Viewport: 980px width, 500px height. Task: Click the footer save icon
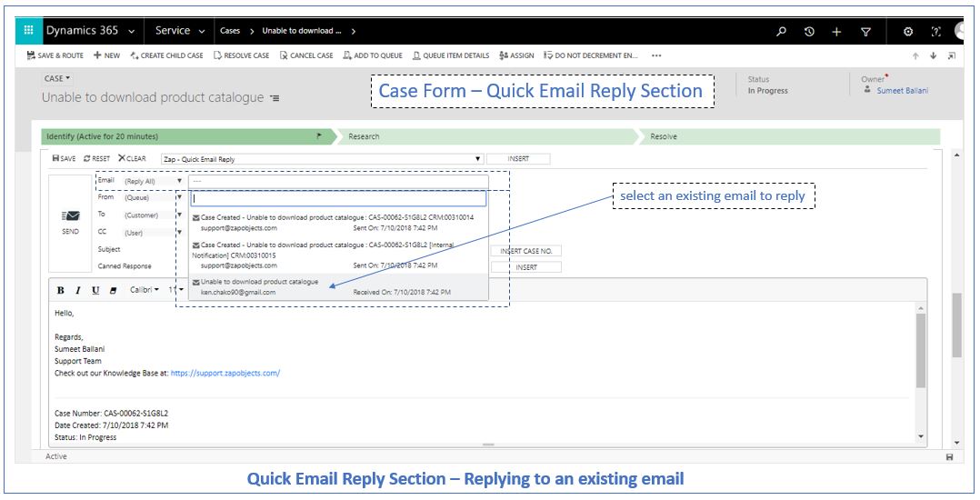pos(949,457)
